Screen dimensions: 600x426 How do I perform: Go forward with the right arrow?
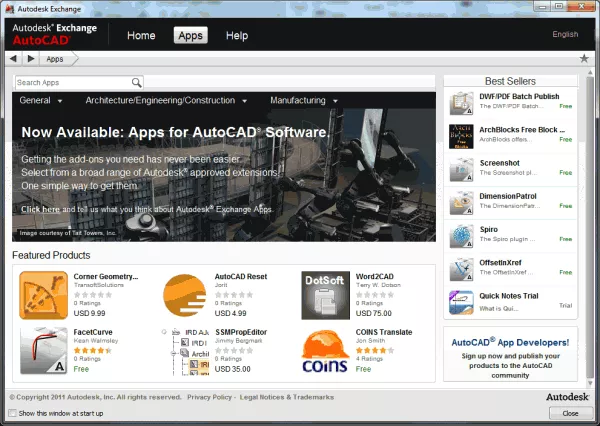point(31,59)
